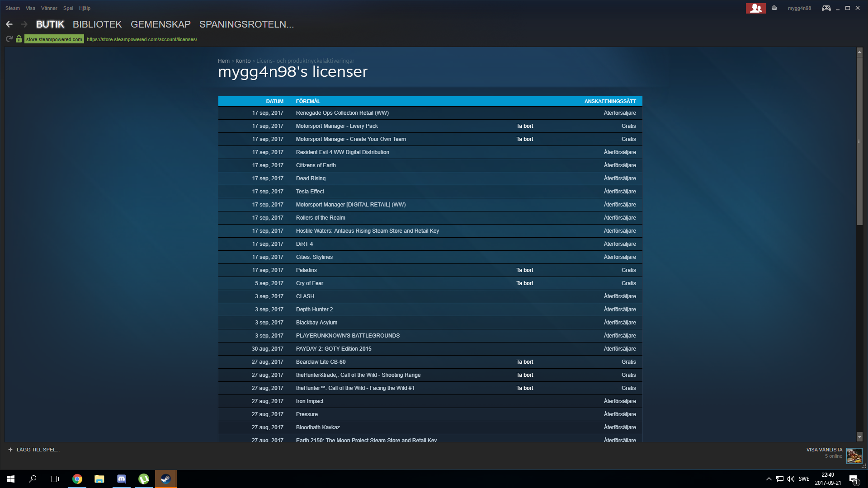
Task: Open File Explorer from taskbar
Action: pos(99,479)
